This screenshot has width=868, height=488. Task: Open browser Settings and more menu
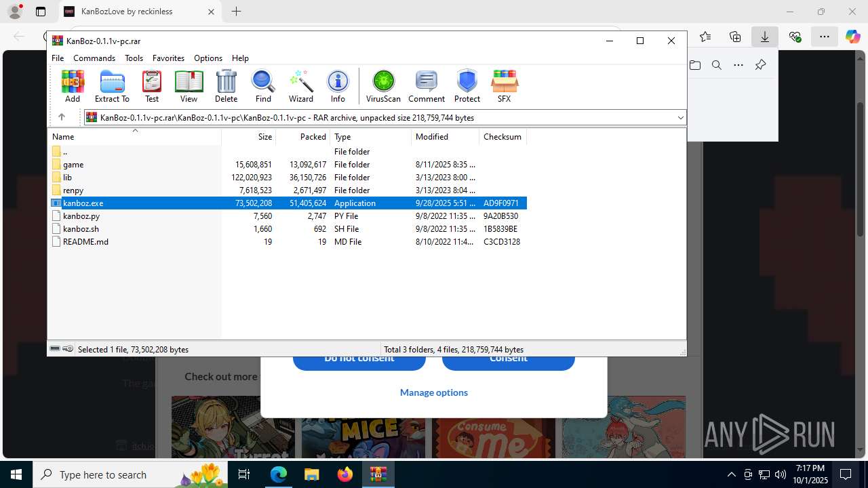click(x=825, y=37)
